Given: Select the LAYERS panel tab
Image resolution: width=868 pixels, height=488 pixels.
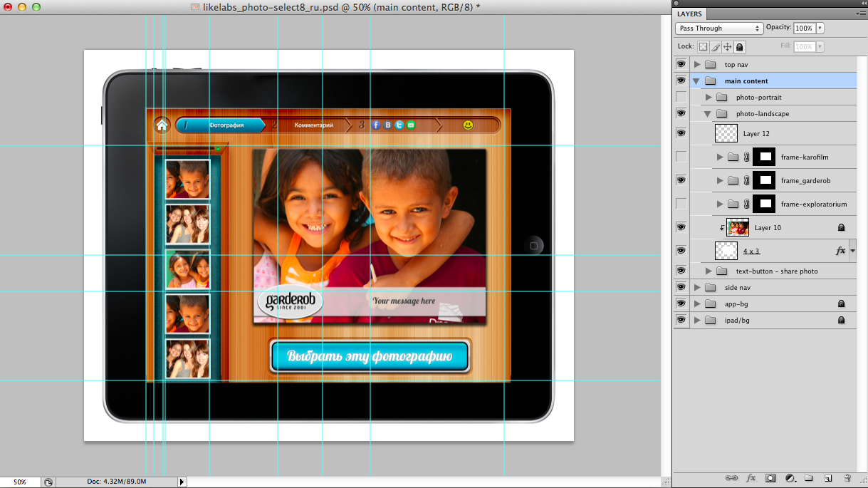Looking at the screenshot, I should point(689,14).
